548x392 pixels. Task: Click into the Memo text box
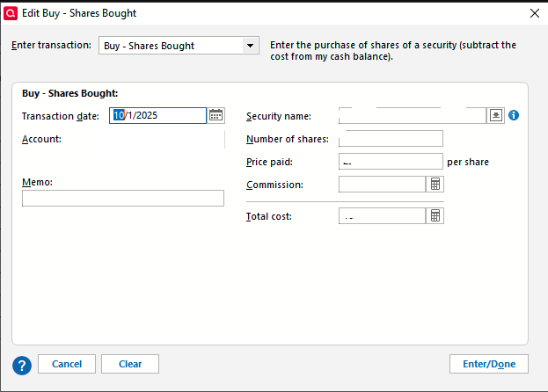(x=123, y=199)
